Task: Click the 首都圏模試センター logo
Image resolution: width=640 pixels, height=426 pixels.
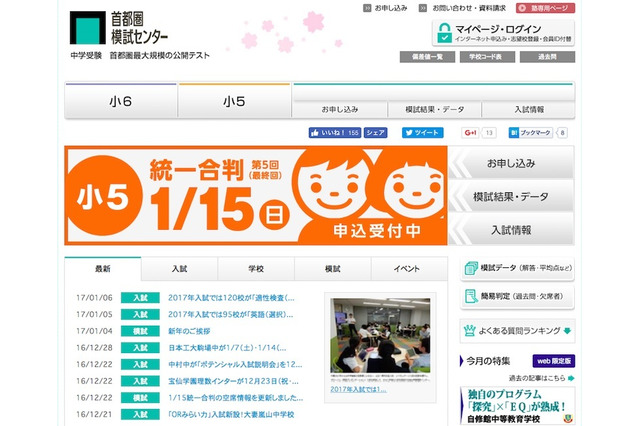Action: point(119,28)
